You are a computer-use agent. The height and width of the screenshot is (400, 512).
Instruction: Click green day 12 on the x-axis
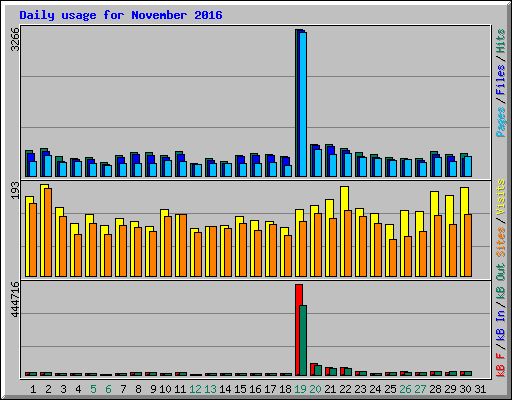(195, 389)
